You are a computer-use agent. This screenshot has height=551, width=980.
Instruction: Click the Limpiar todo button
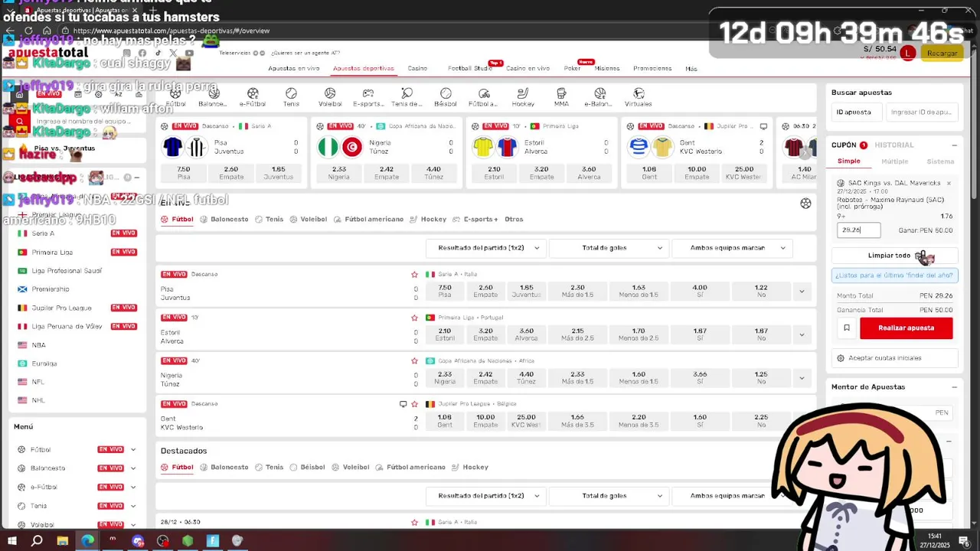[x=894, y=256]
